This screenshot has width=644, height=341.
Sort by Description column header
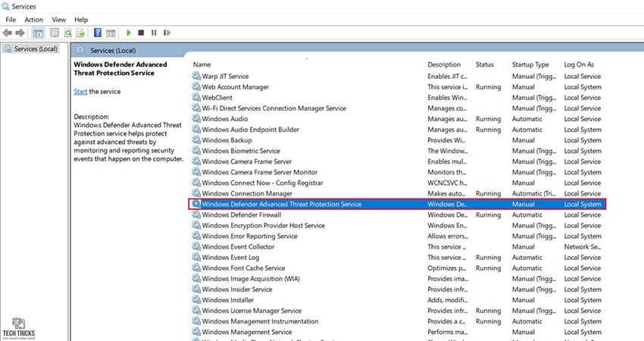444,64
